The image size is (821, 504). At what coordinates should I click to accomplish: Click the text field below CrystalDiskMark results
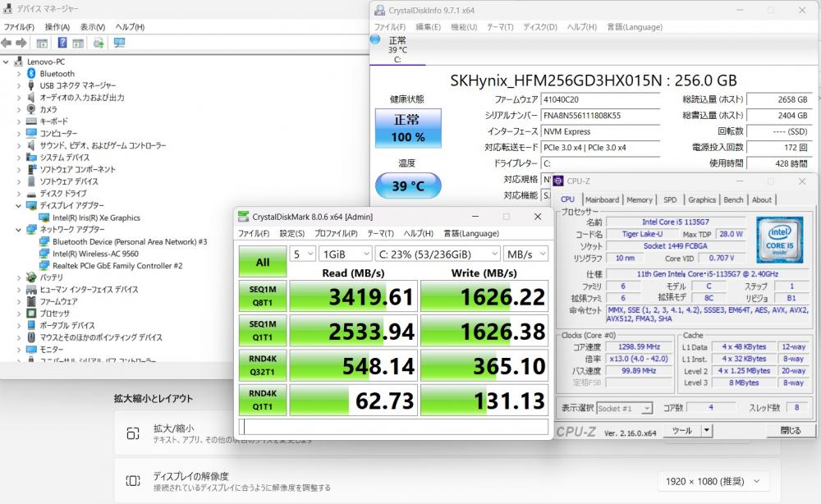[393, 427]
